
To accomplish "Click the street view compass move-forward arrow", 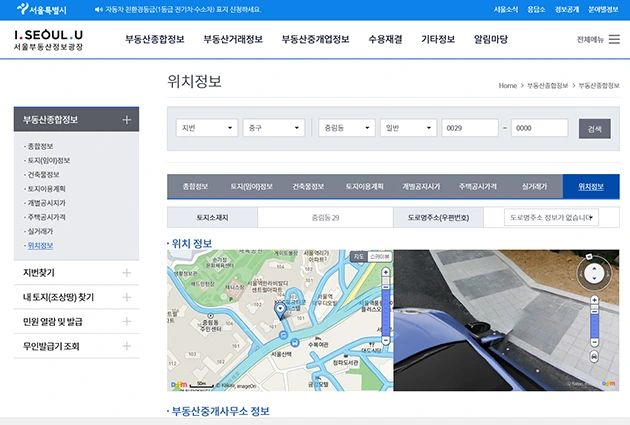I will [x=594, y=268].
